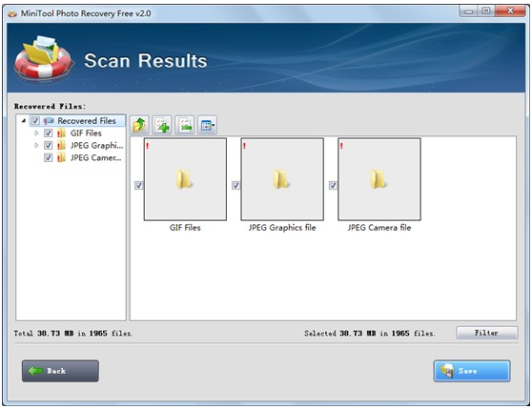Close the MiniTool Photo Recovery window
This screenshot has height=409, width=532.
point(510,11)
